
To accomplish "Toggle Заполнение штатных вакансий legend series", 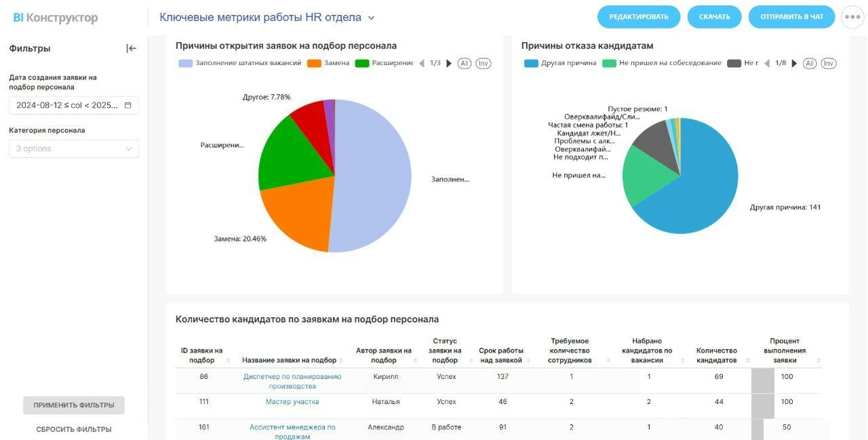I will 239,63.
